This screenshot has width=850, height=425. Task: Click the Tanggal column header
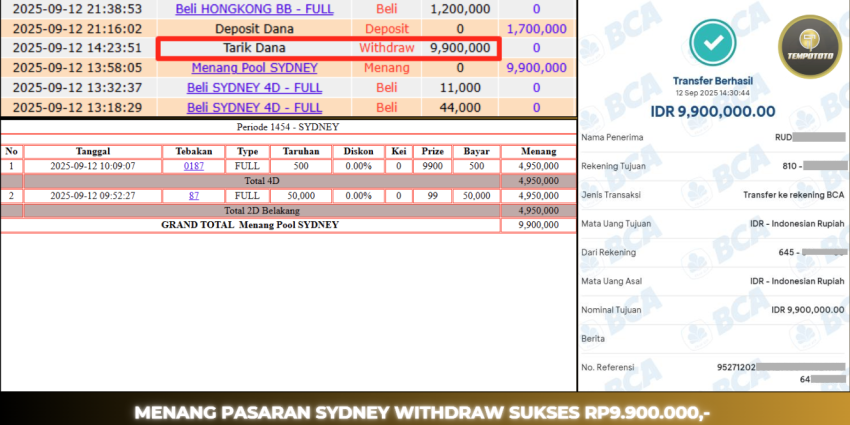click(x=93, y=152)
